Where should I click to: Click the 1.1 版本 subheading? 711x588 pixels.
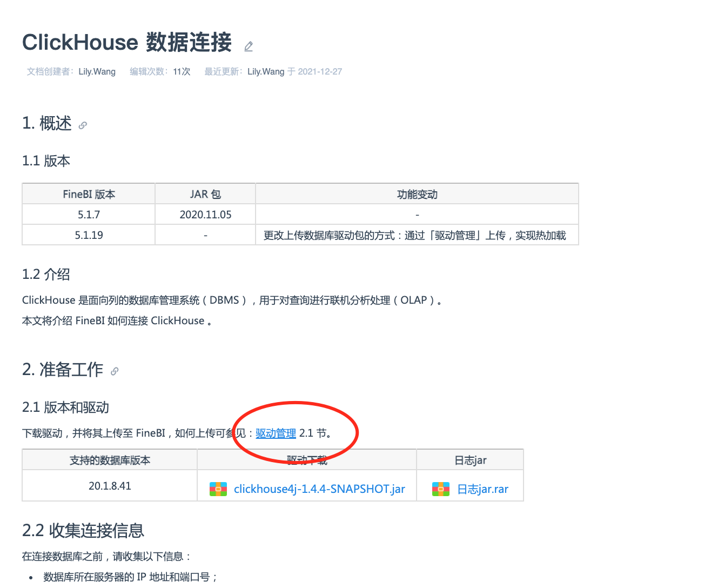46,161
